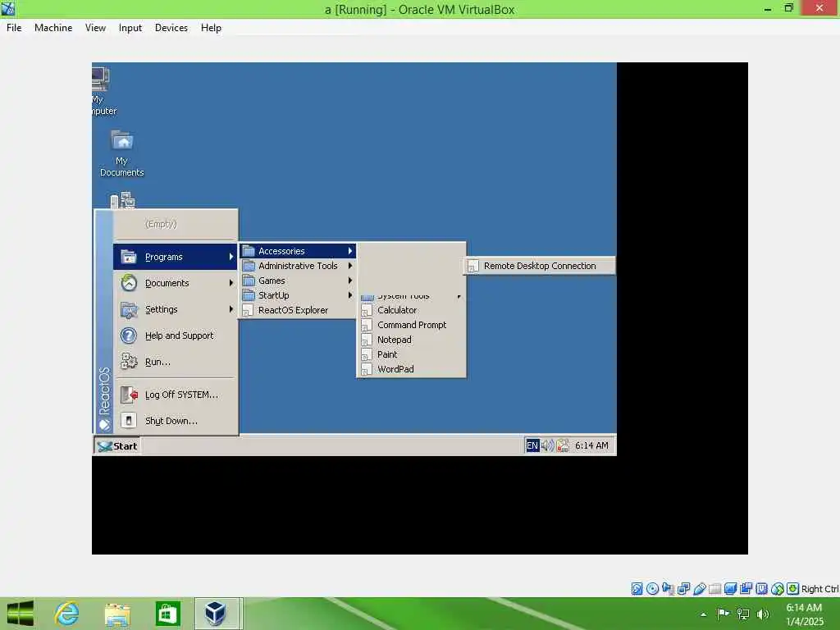Click the display monitor status icon

pos(730,589)
